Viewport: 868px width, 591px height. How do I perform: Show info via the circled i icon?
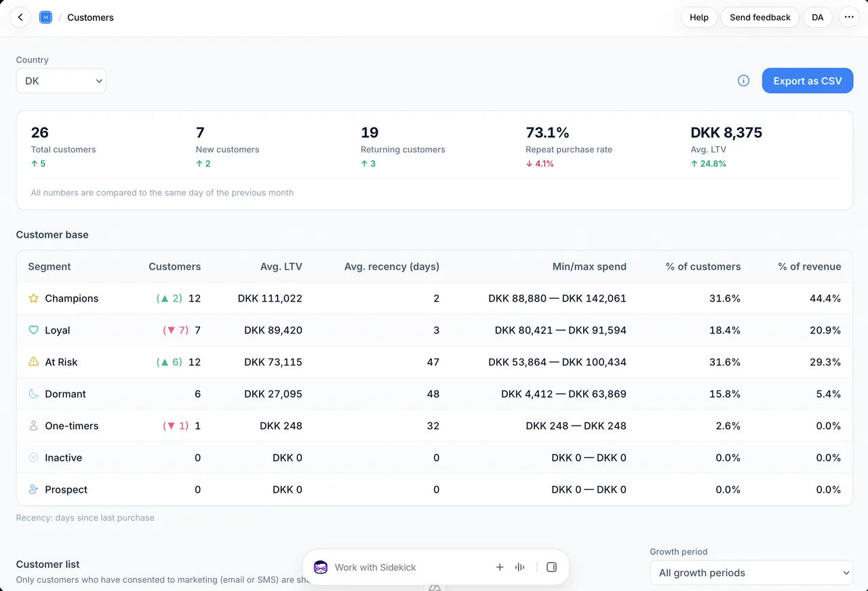pos(743,81)
